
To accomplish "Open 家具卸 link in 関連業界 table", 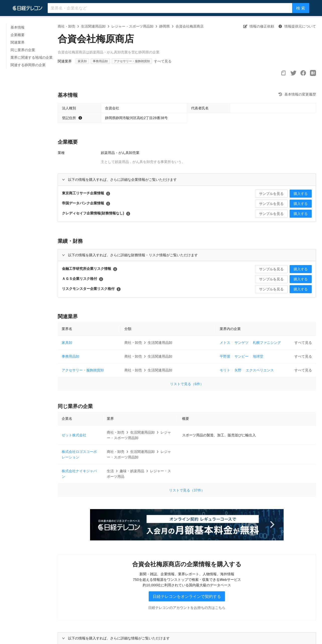I will [x=67, y=343].
